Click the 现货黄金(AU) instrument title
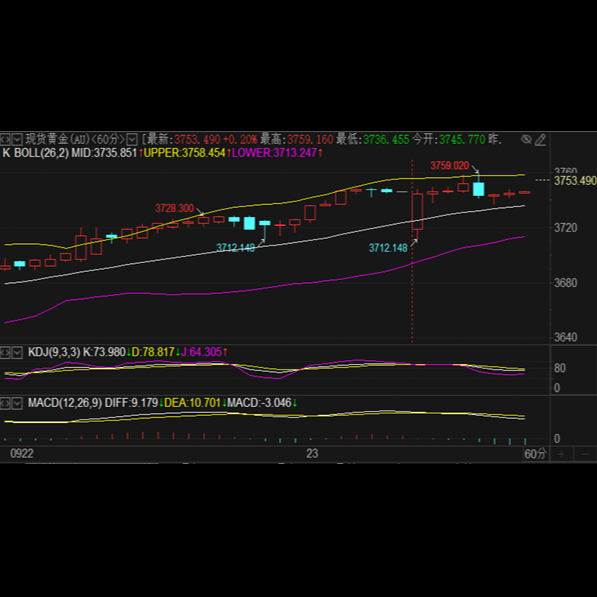 point(57,139)
